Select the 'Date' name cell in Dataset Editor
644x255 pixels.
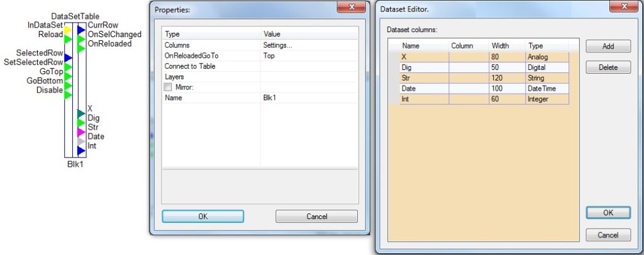pyautogui.click(x=424, y=88)
